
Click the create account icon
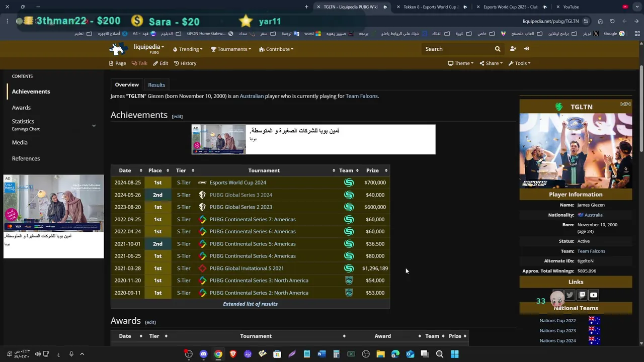[x=513, y=49]
